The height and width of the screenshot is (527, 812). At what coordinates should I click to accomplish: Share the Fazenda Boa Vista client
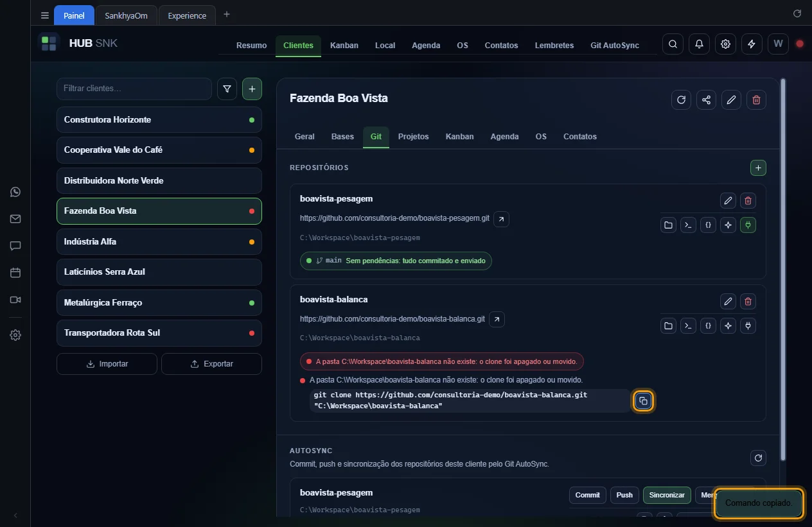706,99
